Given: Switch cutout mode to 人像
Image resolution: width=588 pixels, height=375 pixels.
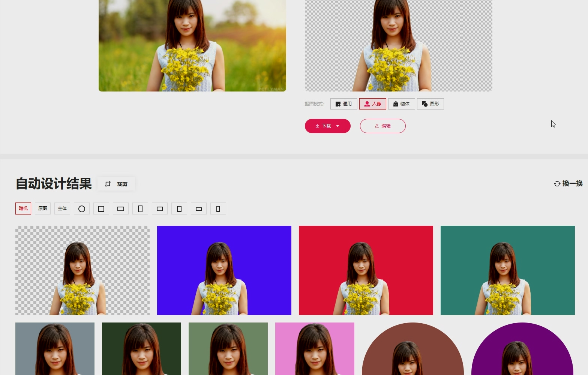Looking at the screenshot, I should [x=373, y=104].
